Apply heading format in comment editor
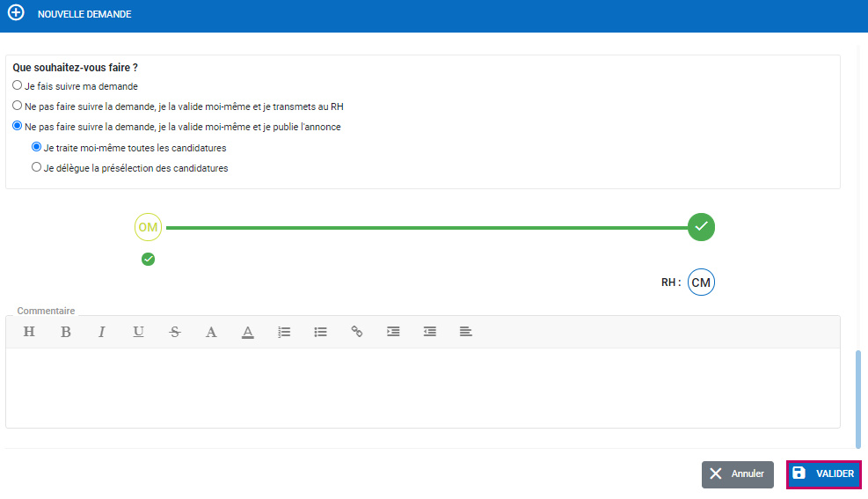Viewport: 868px width, 499px height. pos(29,332)
